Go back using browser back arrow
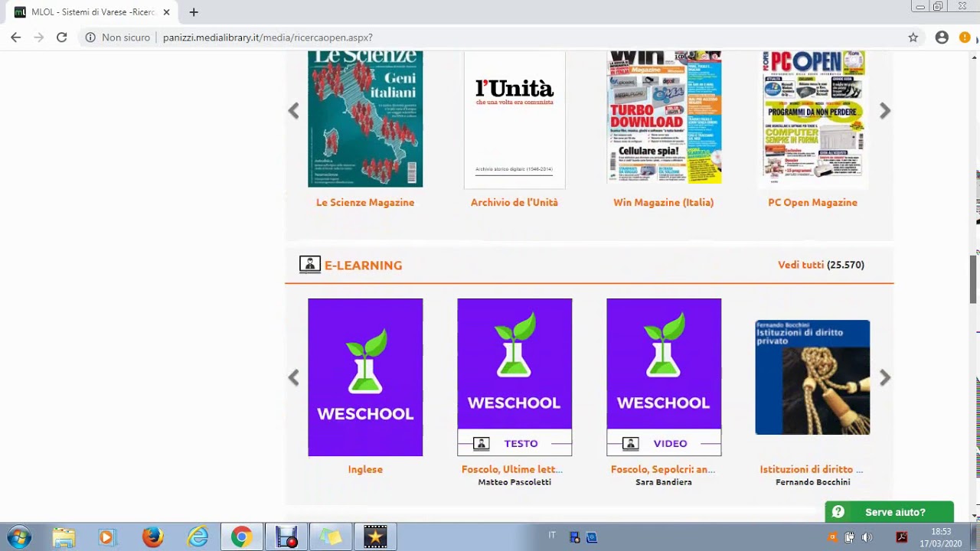This screenshot has width=980, height=551. pyautogui.click(x=15, y=37)
